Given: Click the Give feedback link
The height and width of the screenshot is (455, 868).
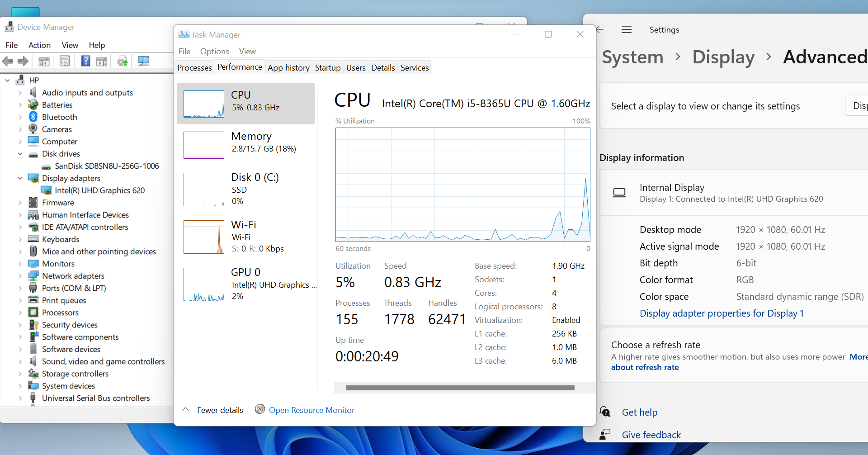Looking at the screenshot, I should (651, 435).
